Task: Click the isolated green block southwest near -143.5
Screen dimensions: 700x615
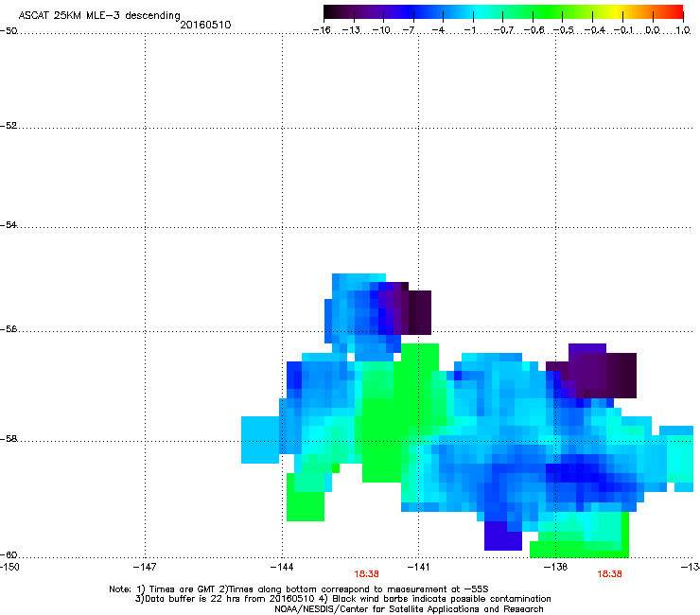Action: click(x=306, y=506)
